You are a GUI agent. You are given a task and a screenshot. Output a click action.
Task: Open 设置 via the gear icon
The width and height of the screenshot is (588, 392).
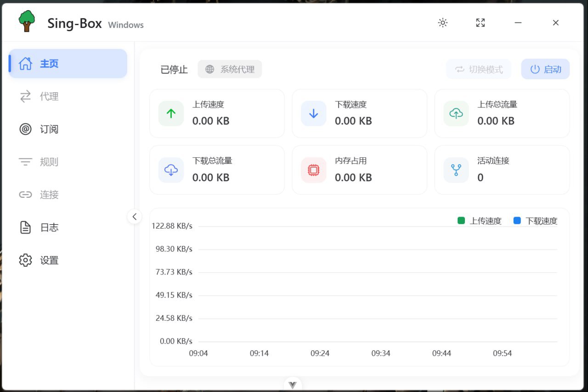pyautogui.click(x=25, y=260)
